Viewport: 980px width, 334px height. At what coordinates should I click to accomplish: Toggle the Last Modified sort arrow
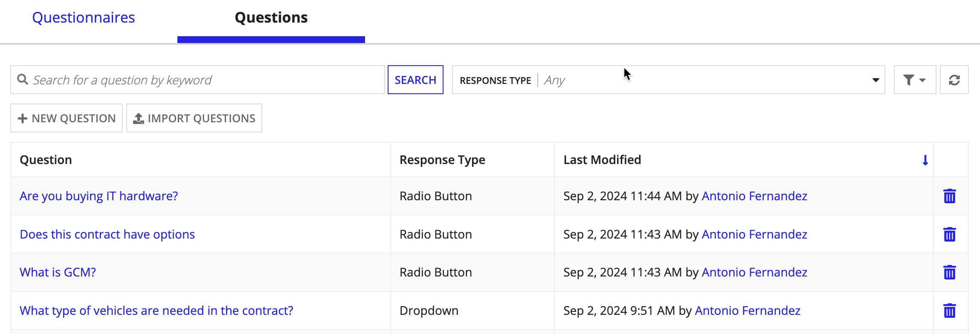click(x=925, y=160)
